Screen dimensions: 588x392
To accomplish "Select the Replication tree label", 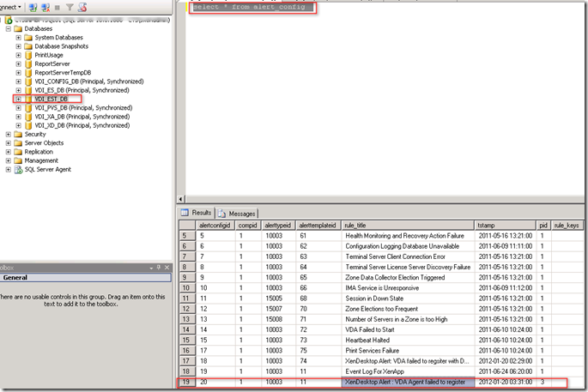I will click(39, 152).
